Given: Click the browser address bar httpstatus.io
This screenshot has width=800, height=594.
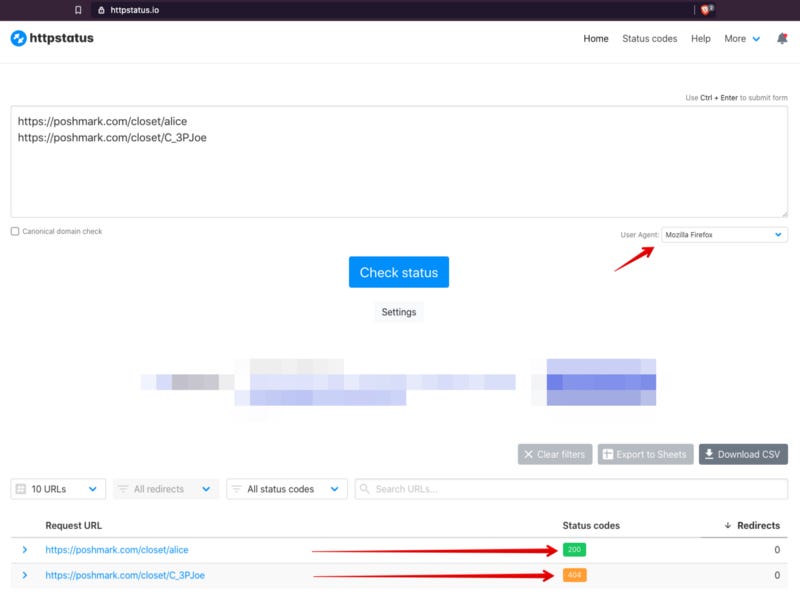Looking at the screenshot, I should tap(135, 10).
